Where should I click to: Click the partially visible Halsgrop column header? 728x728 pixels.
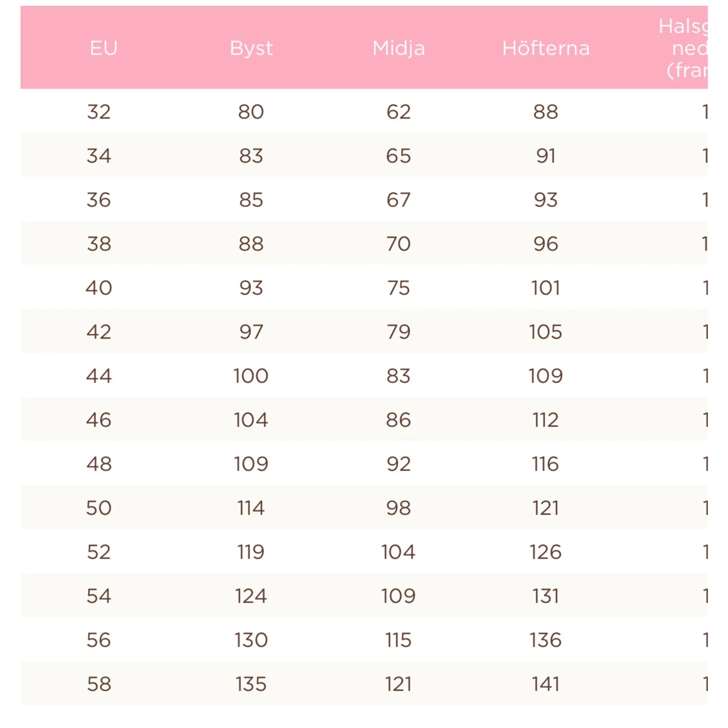[x=683, y=48]
